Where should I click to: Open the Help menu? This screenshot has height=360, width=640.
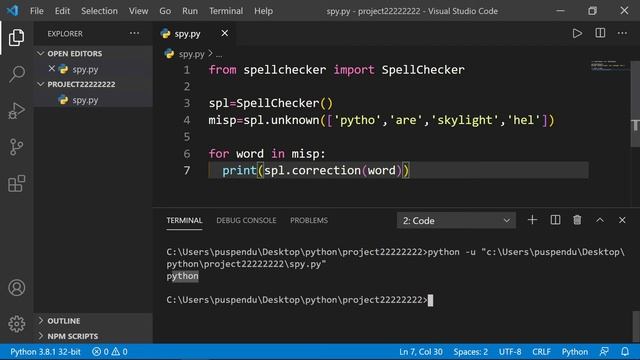point(264,11)
